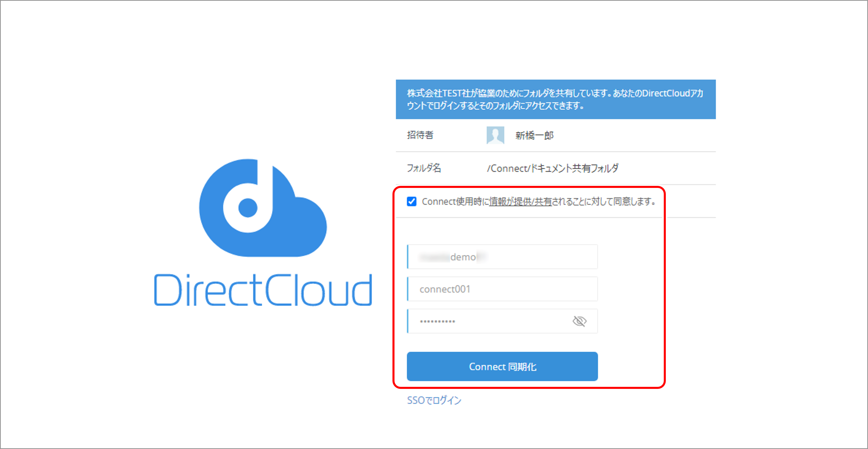Toggle password visibility eye icon
The image size is (868, 449).
(x=579, y=321)
